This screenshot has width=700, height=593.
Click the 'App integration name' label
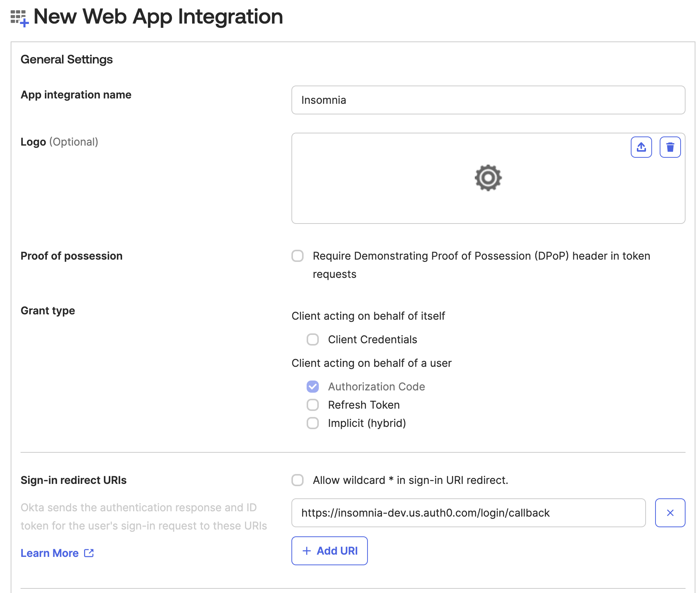pyautogui.click(x=76, y=95)
